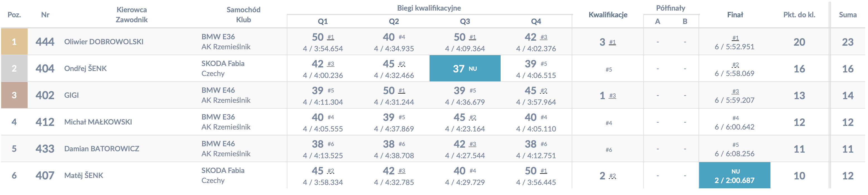Select the Półfinały A sub-column header
Image resolution: width=868 pixels, height=195 pixels.
click(x=657, y=21)
